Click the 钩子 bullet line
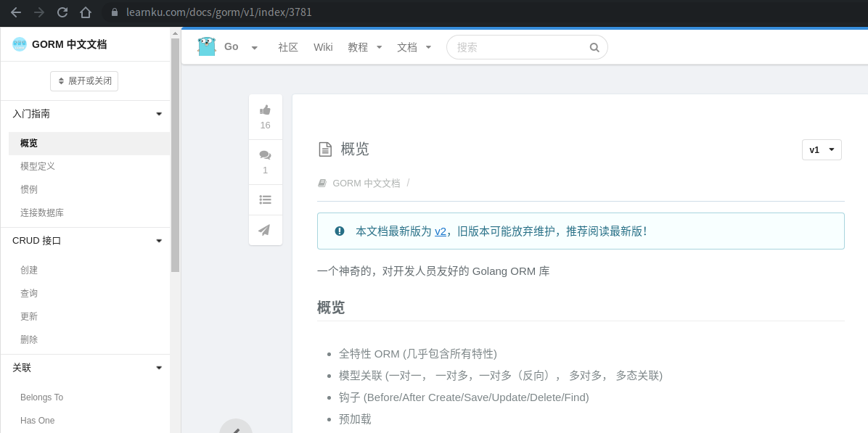 [464, 397]
